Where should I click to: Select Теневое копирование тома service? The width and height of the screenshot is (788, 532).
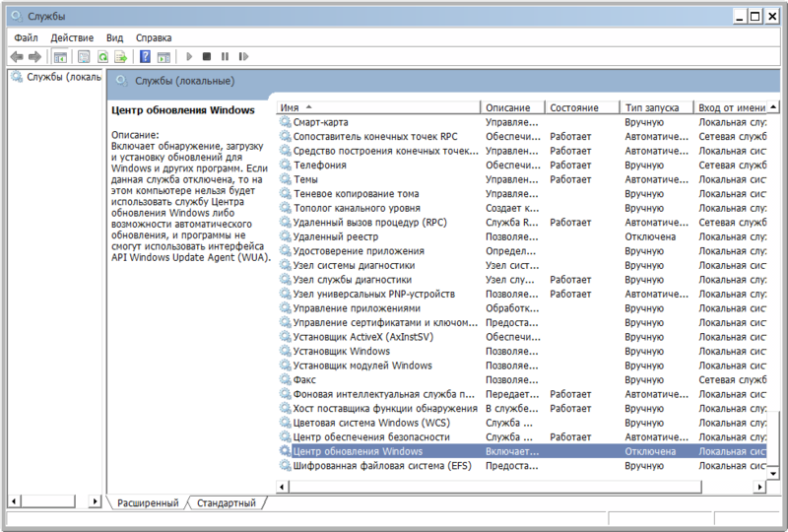pyautogui.click(x=522, y=194)
